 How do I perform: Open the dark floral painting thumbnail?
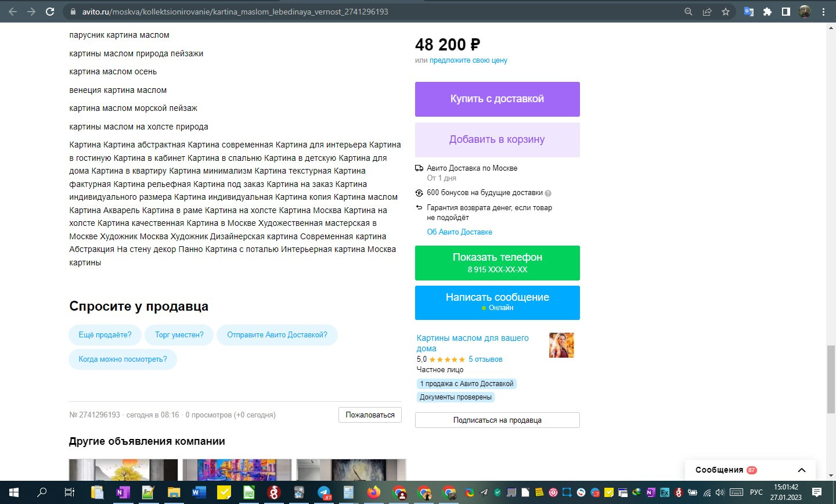click(x=351, y=470)
